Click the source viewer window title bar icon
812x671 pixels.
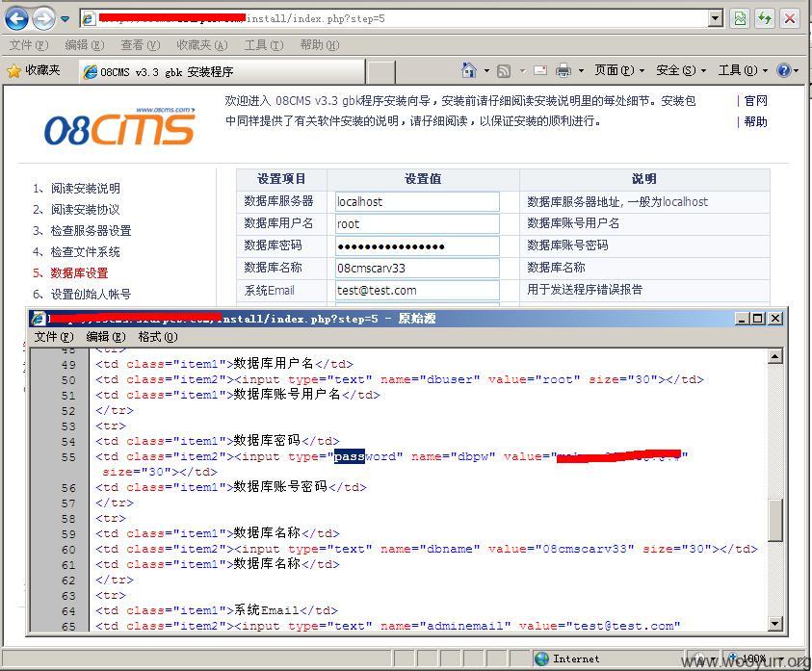[39, 319]
